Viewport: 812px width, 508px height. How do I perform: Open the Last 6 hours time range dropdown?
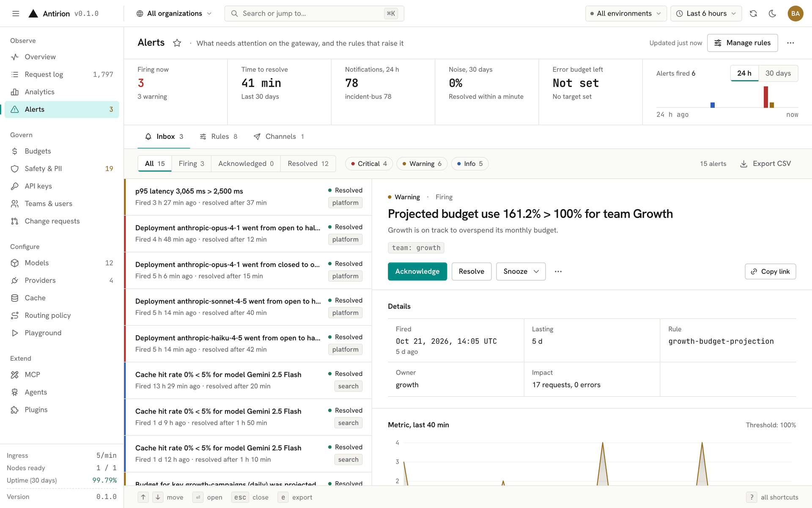[706, 14]
